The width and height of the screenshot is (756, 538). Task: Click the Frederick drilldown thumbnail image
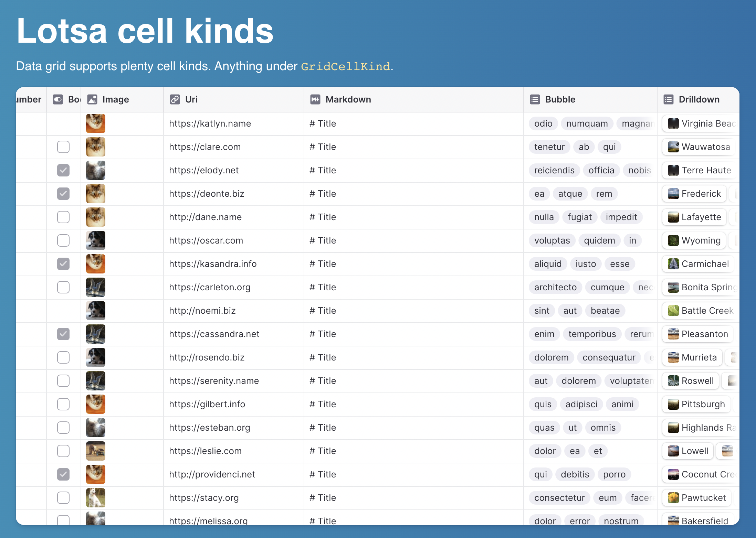tap(673, 194)
